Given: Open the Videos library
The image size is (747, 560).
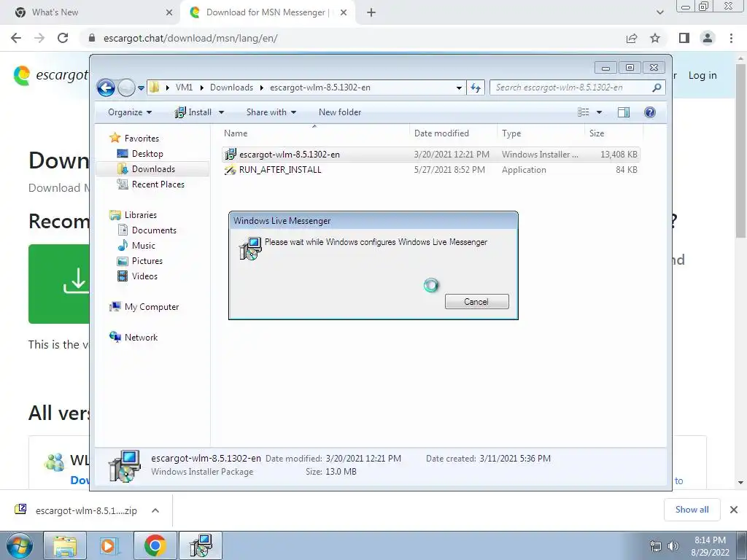Looking at the screenshot, I should pos(144,276).
